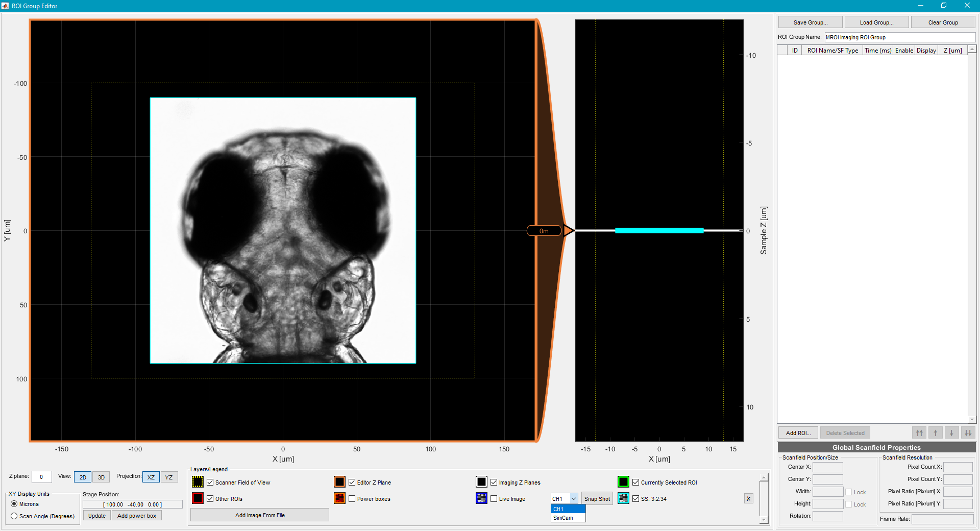Image resolution: width=980 pixels, height=531 pixels.
Task: Select the Scan Angle (Degrees) radio button
Action: (x=14, y=516)
